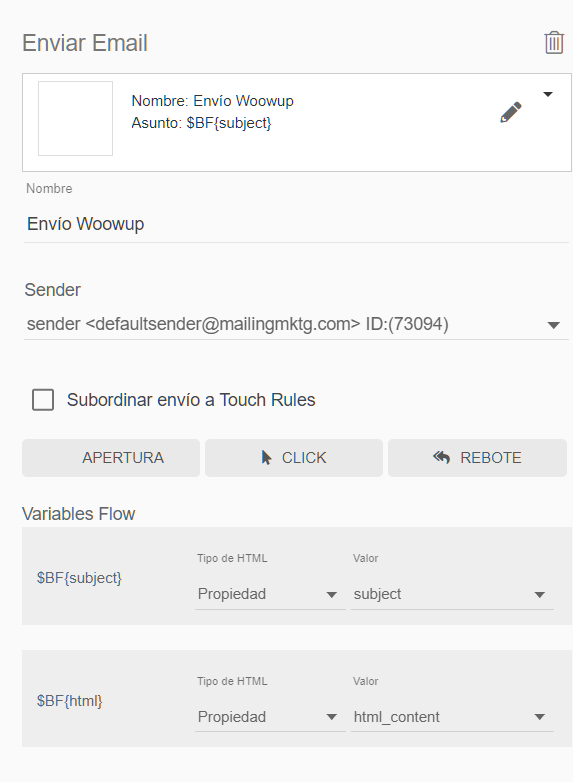Click the Asunto: $BF{subject} text
The image size is (573, 782).
pyautogui.click(x=201, y=123)
